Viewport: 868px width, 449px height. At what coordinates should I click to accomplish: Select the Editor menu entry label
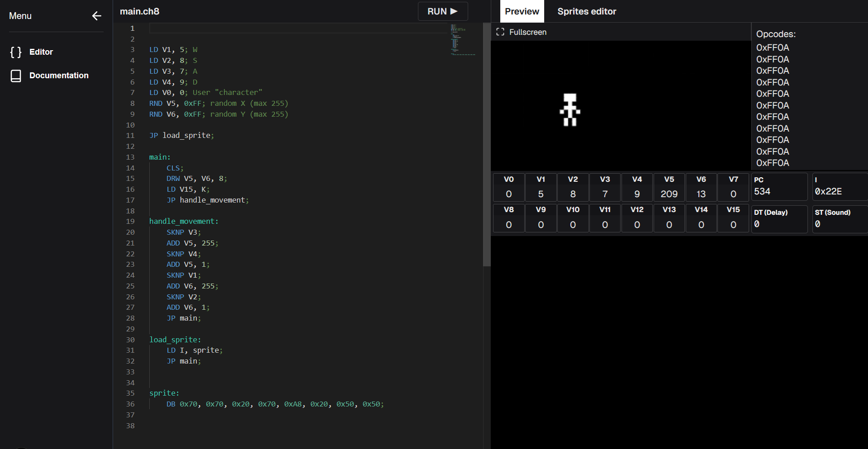point(41,52)
